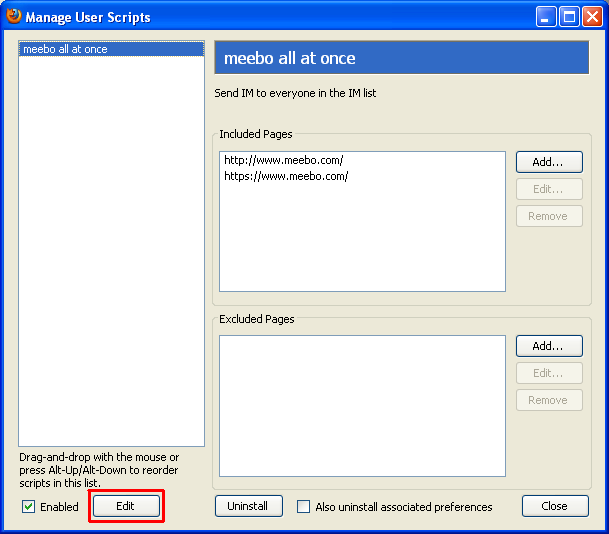Toggle the Enabled checkbox
This screenshot has height=534, width=609.
point(28,507)
